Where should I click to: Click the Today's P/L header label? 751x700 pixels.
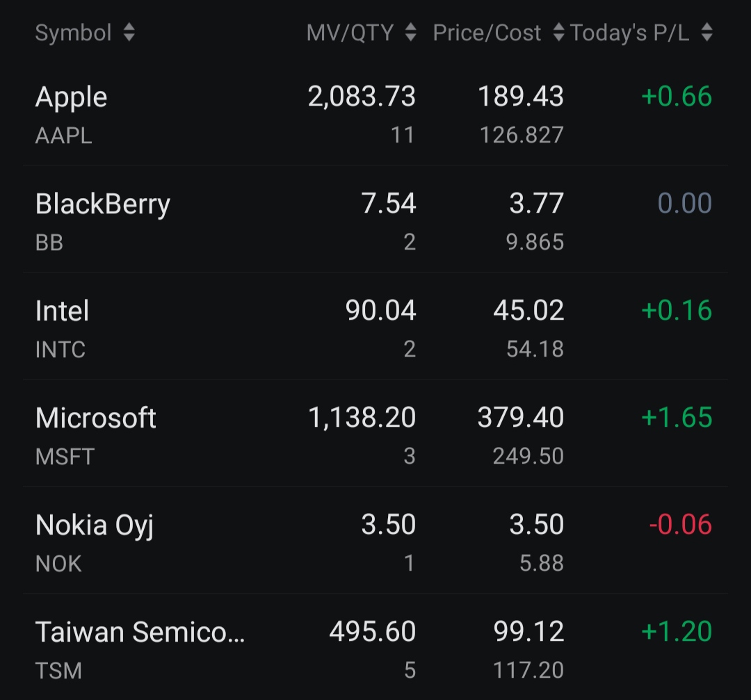coord(630,33)
